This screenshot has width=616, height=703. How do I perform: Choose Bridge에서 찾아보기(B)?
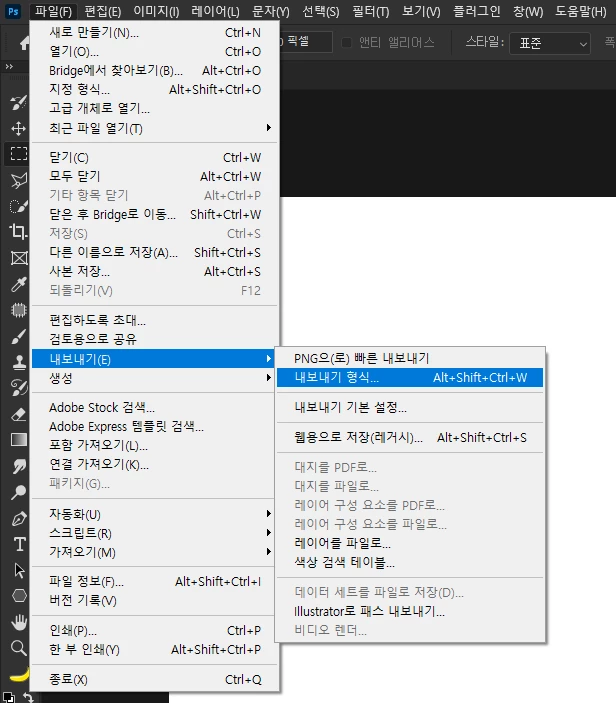[x=155, y=70]
